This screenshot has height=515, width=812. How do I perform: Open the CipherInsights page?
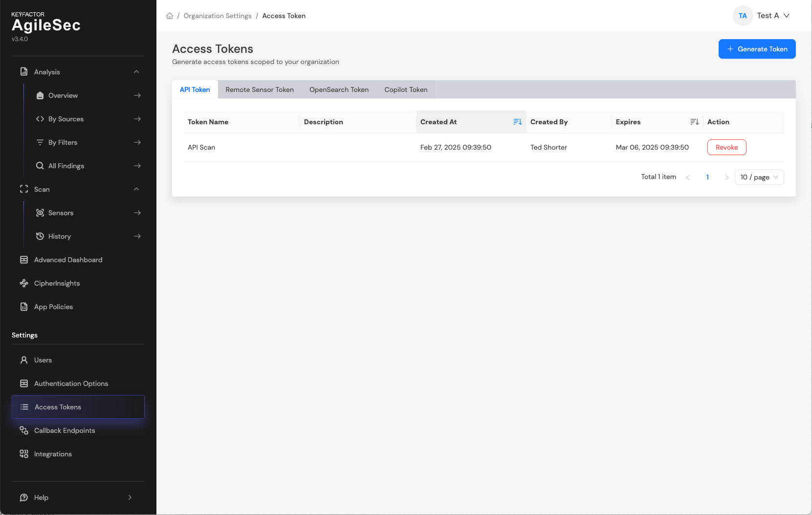click(x=57, y=283)
